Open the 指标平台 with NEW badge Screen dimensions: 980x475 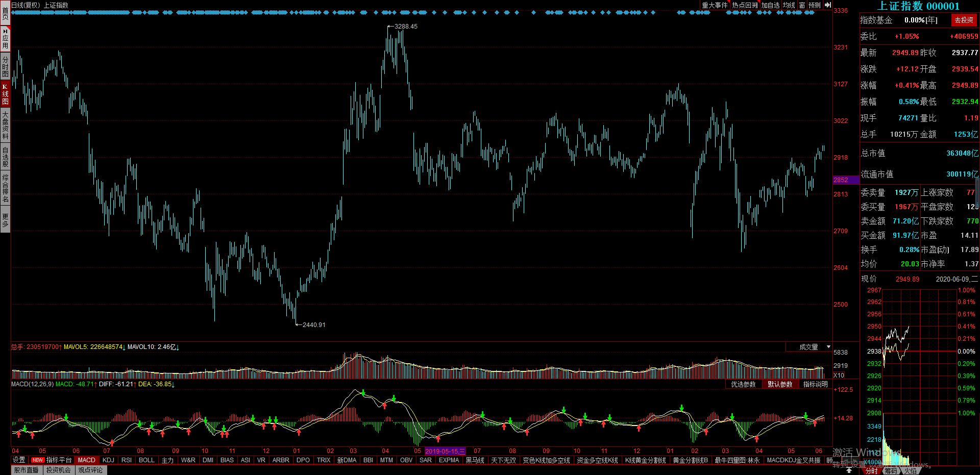(x=52, y=460)
